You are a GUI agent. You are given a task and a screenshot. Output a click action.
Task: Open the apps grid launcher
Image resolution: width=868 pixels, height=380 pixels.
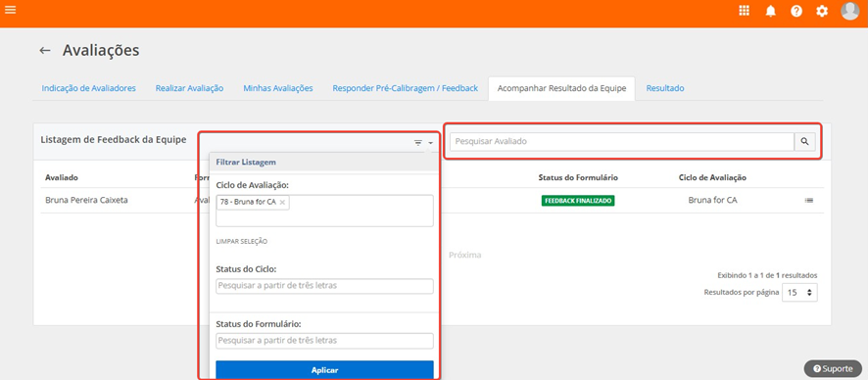coord(744,11)
